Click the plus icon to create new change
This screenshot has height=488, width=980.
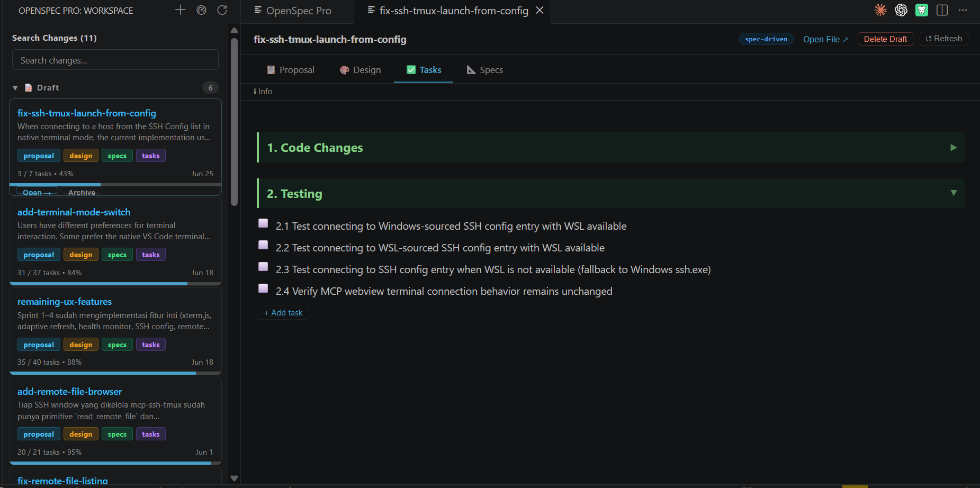(181, 10)
